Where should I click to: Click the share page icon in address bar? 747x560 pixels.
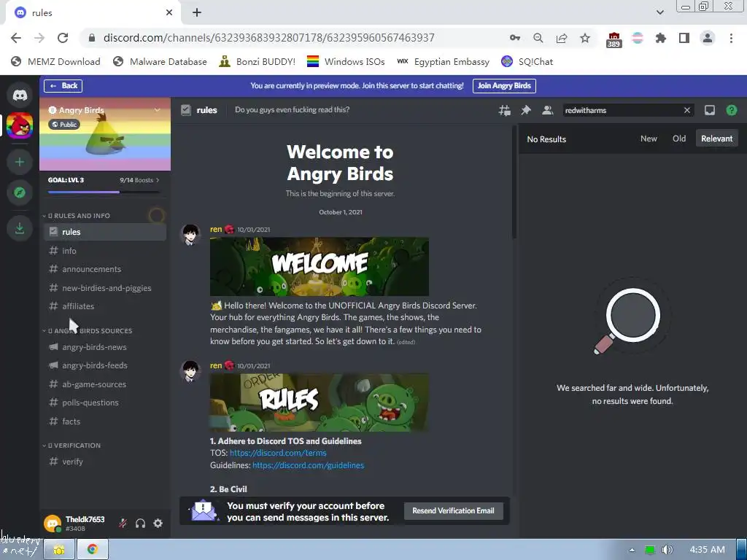pyautogui.click(x=562, y=38)
